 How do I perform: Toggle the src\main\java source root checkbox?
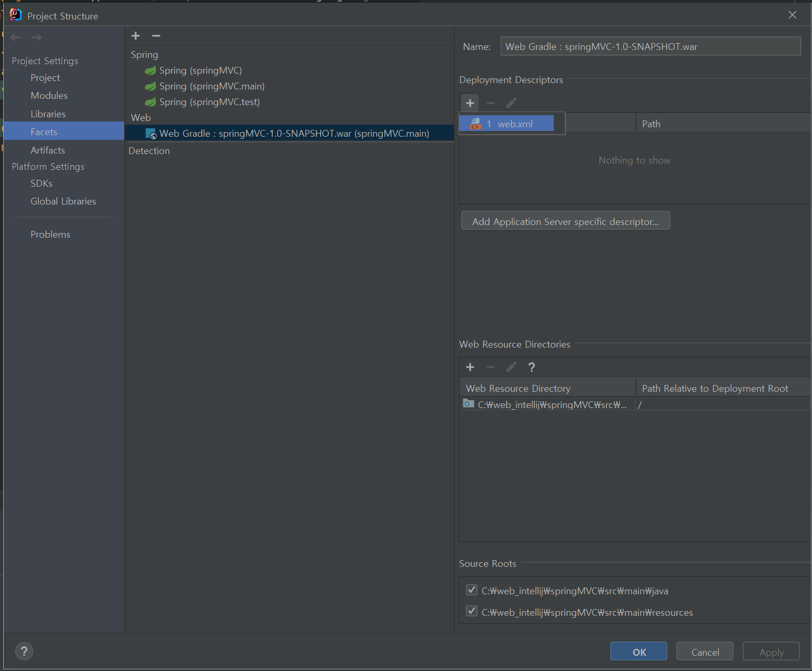(472, 589)
